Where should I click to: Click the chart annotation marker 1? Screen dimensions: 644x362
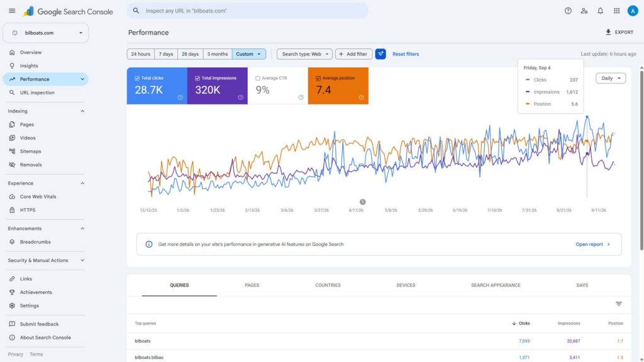pos(363,202)
